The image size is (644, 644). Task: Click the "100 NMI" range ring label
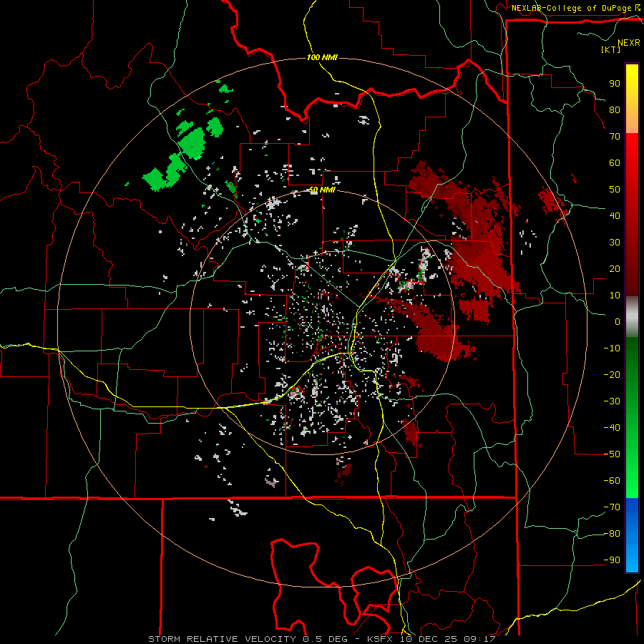coord(323,57)
